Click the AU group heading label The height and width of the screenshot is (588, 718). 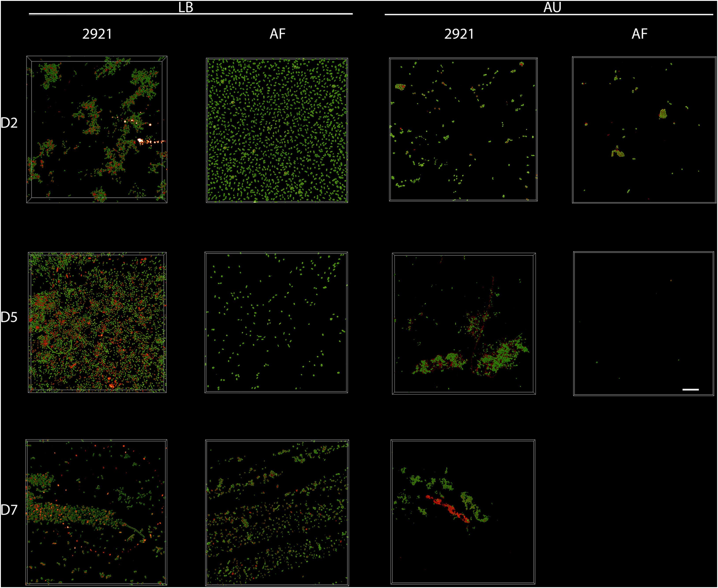[x=552, y=7]
